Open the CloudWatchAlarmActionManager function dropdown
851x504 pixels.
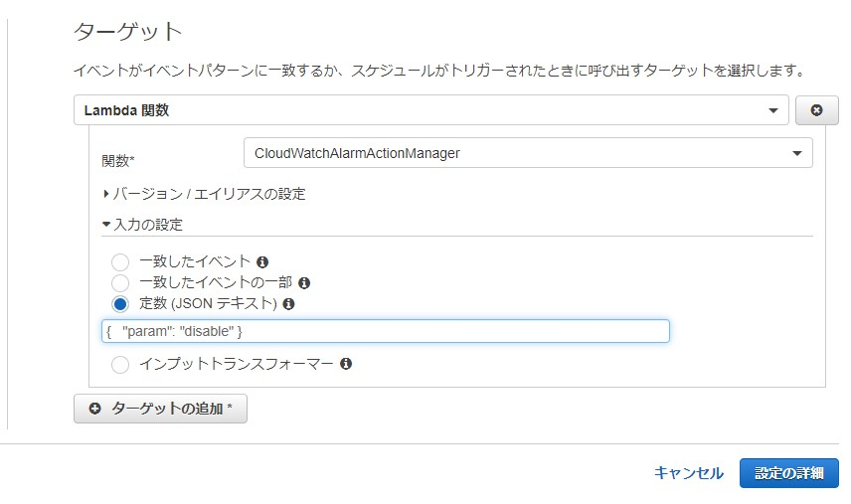pyautogui.click(x=528, y=153)
